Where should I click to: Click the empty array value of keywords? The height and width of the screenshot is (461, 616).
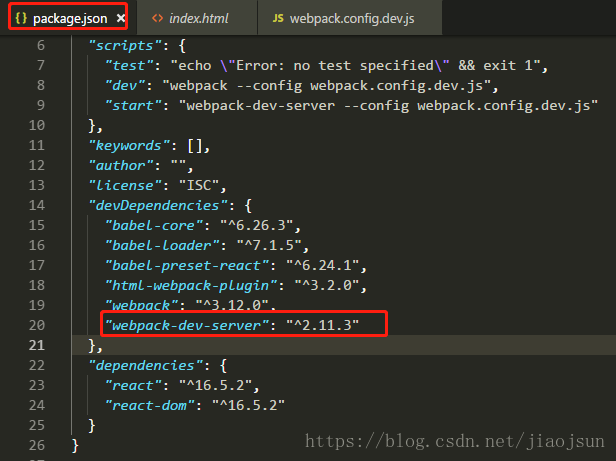pyautogui.click(x=195, y=145)
